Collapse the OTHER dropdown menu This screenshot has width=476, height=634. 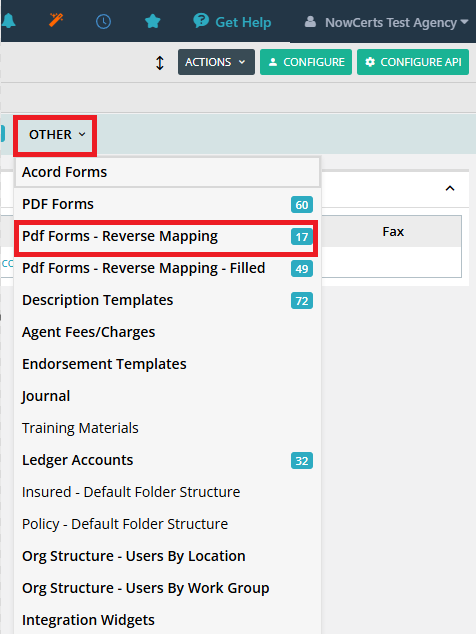pos(55,135)
